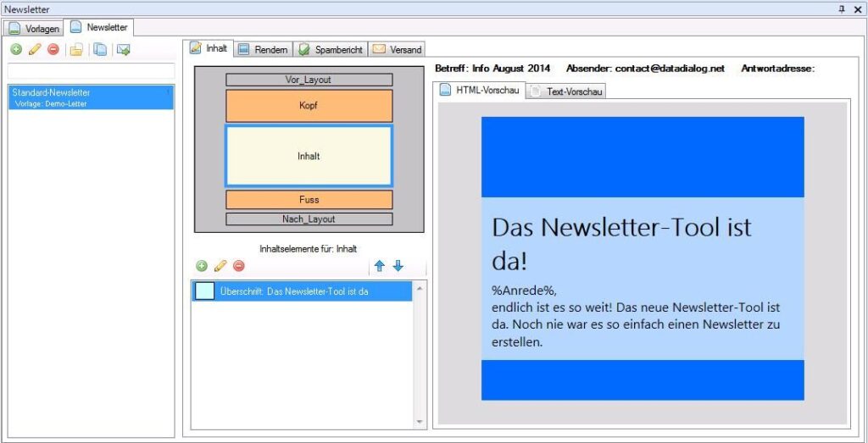868x443 pixels.
Task: Select the Vor_Layout layout block
Action: 309,80
